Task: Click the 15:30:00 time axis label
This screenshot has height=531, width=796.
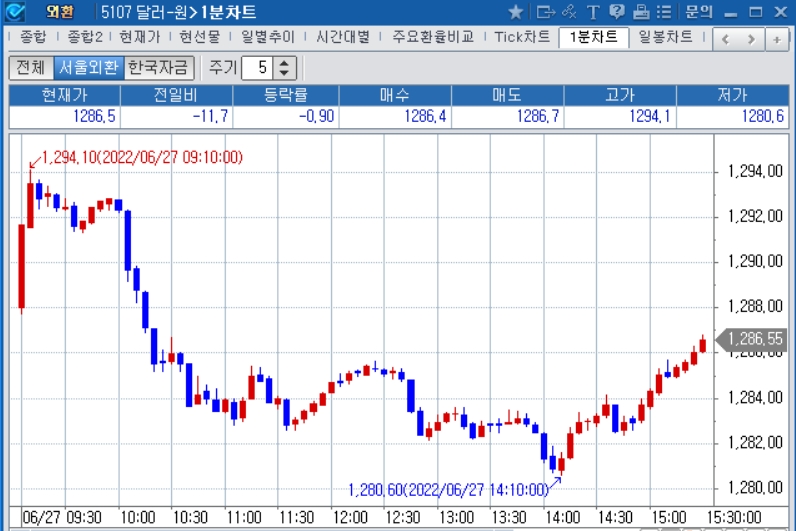Action: point(734,518)
